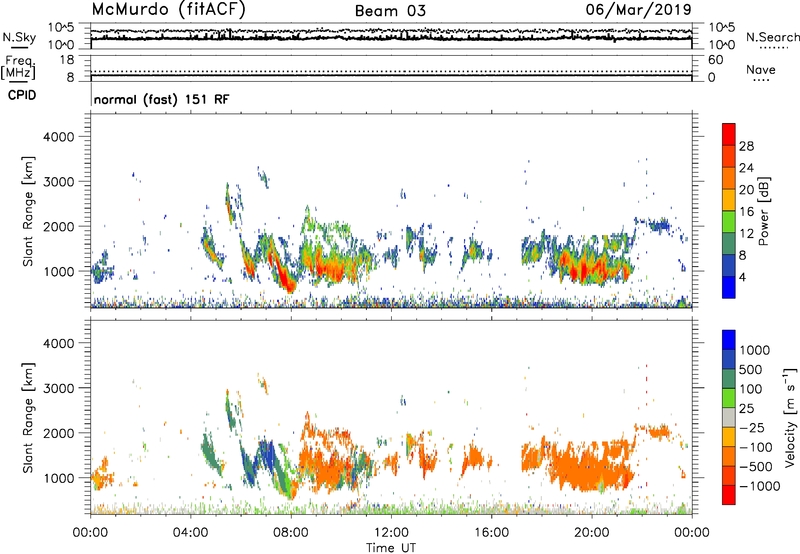Click the '04:00' time tick label
This screenshot has width=800, height=554.
pos(191,533)
